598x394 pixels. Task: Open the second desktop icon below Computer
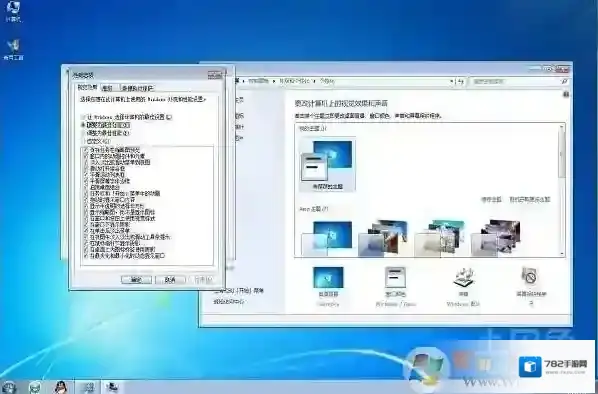tap(13, 50)
